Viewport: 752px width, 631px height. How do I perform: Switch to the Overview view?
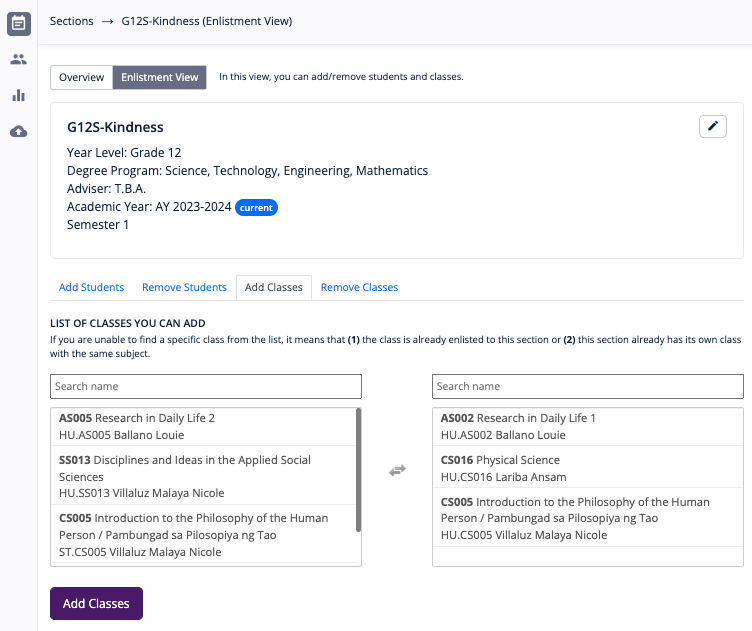tap(81, 78)
